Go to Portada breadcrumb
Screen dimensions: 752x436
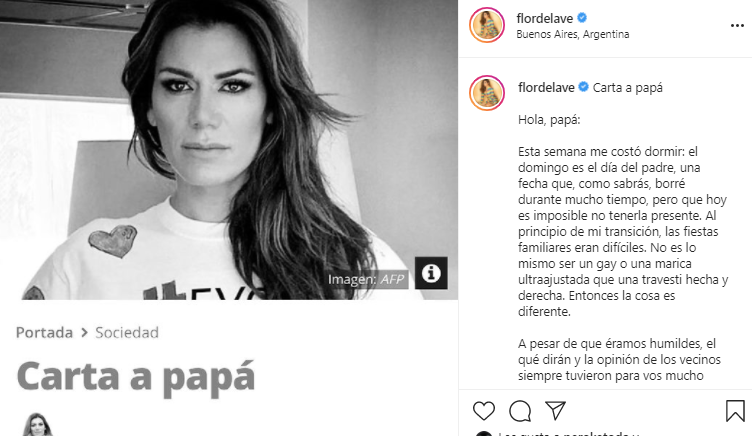point(44,332)
